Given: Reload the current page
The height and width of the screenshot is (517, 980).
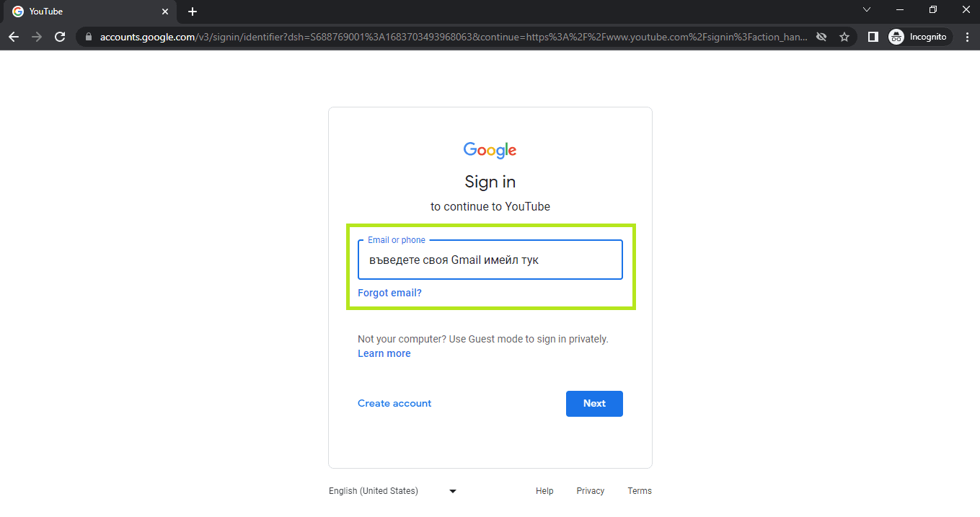Looking at the screenshot, I should 60,37.
